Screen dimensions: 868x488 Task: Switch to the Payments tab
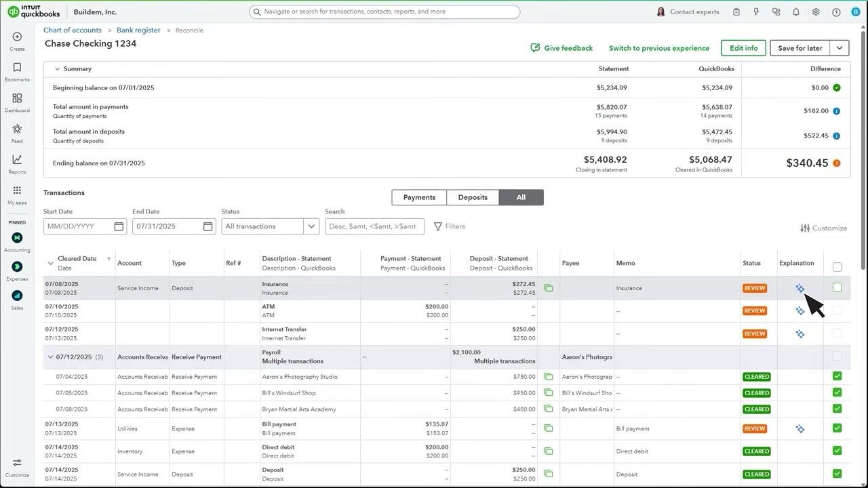point(419,197)
